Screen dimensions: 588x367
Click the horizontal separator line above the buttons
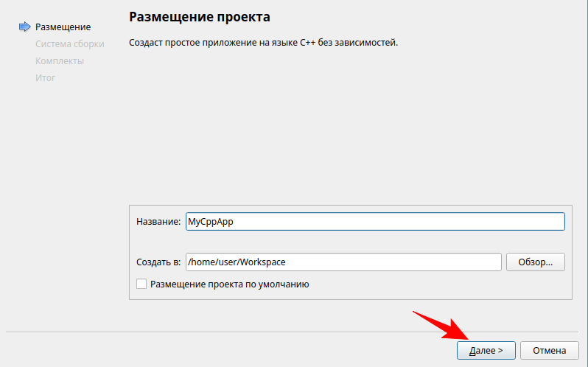293,332
